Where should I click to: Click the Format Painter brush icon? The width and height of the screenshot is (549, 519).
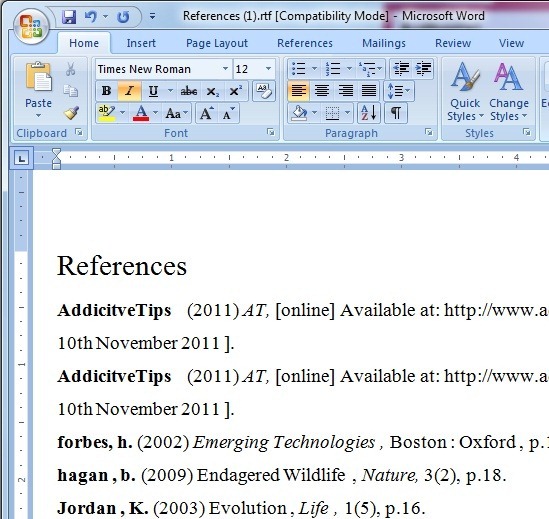(x=71, y=113)
